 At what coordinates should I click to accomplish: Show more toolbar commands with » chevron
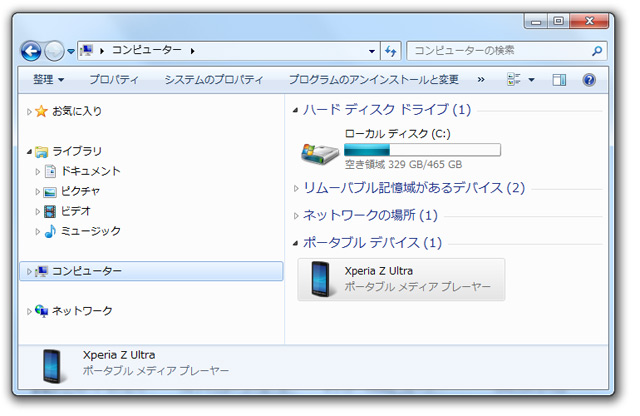[481, 79]
